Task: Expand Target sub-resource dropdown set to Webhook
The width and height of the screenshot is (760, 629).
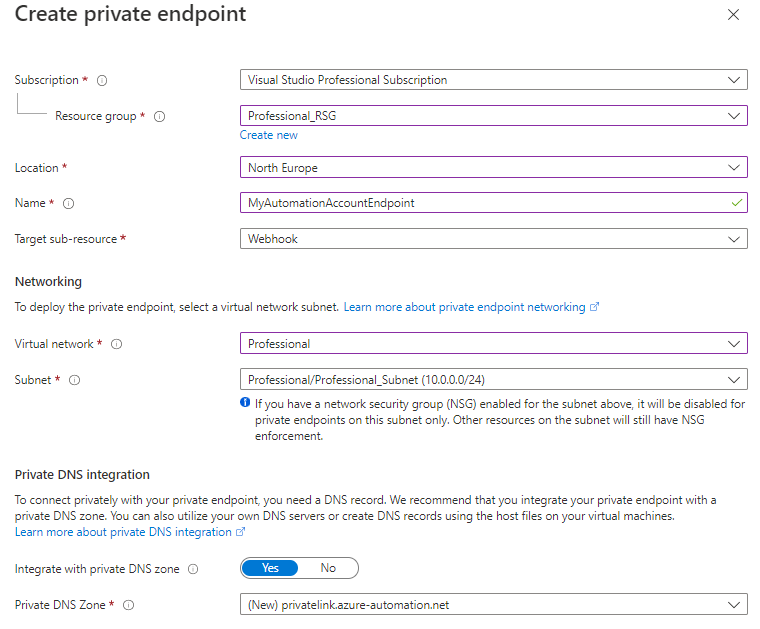Action: pos(493,239)
